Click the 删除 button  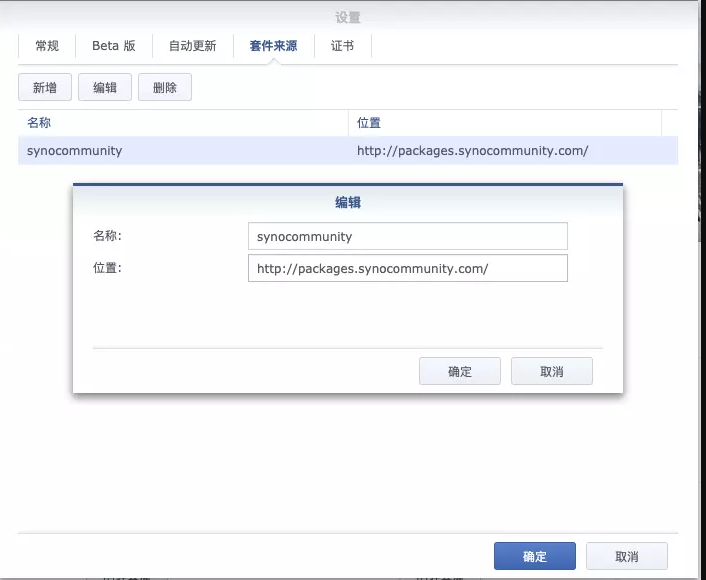(165, 87)
